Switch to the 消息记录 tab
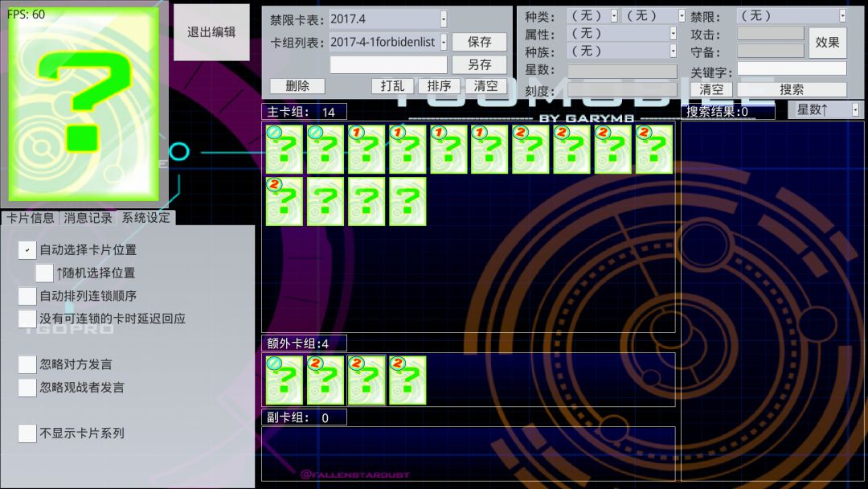The width and height of the screenshot is (868, 489). [x=88, y=218]
